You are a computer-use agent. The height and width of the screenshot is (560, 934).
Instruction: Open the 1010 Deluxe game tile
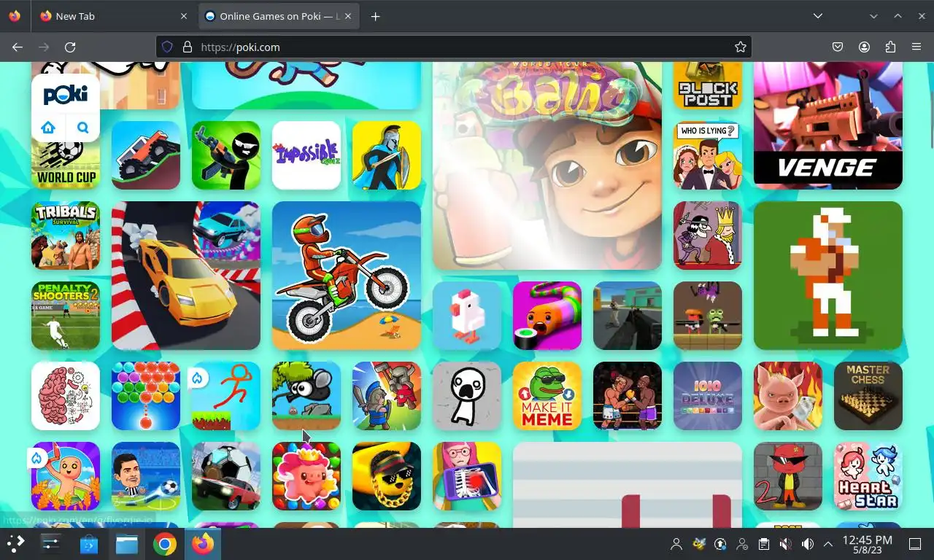(708, 396)
